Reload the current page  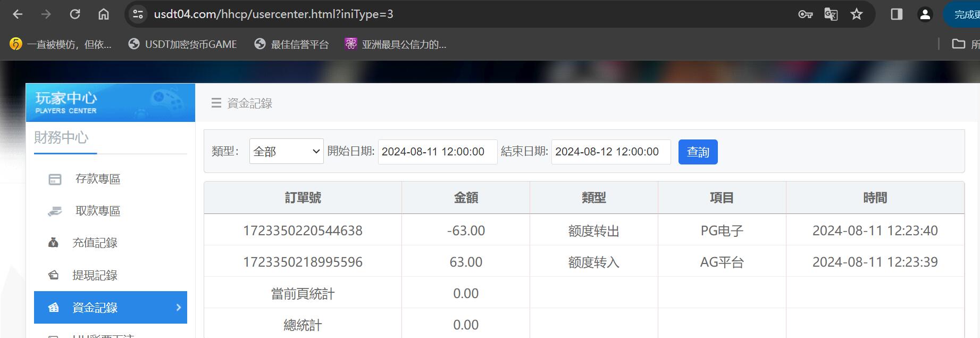(x=75, y=14)
